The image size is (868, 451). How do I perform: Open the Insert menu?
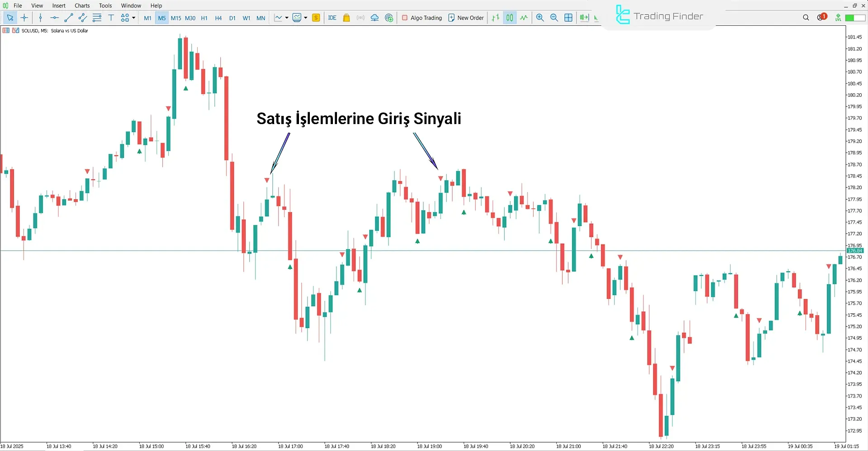pyautogui.click(x=59, y=5)
